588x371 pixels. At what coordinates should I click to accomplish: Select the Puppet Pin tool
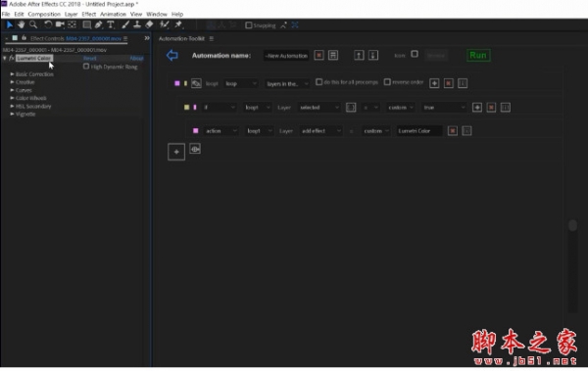click(178, 24)
